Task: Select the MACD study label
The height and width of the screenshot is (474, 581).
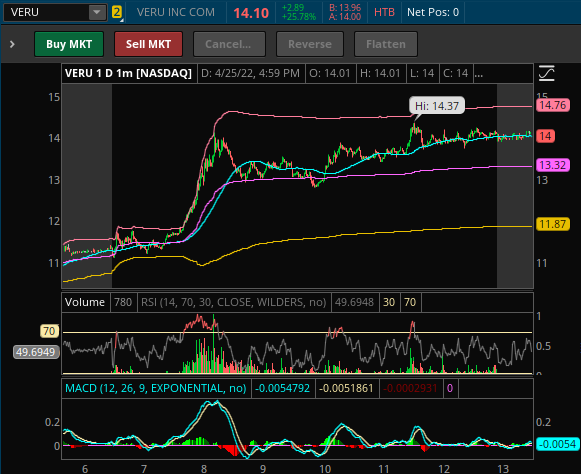Action: 156,388
